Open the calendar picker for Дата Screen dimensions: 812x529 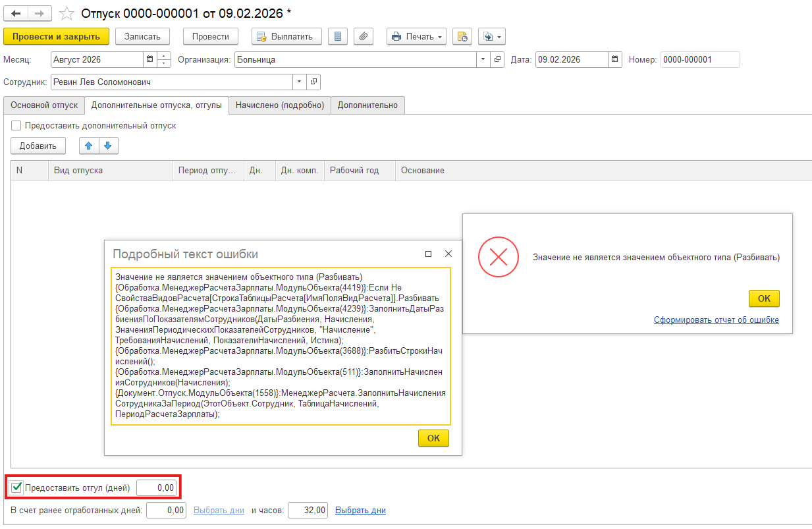(615, 59)
